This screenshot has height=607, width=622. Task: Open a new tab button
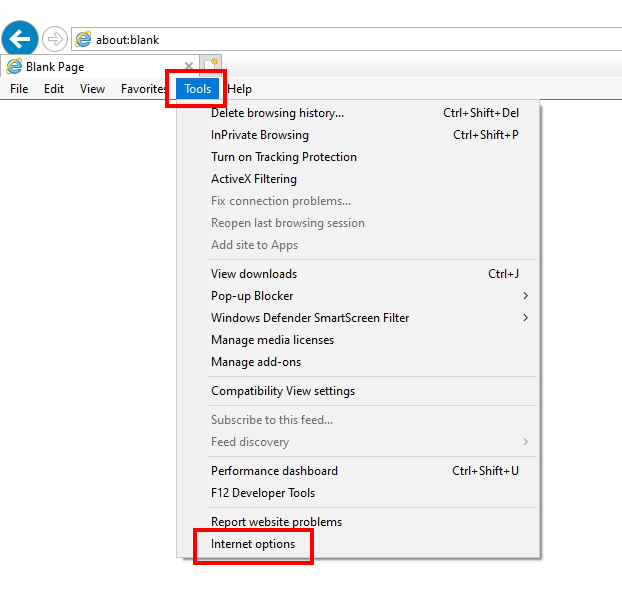click(211, 65)
